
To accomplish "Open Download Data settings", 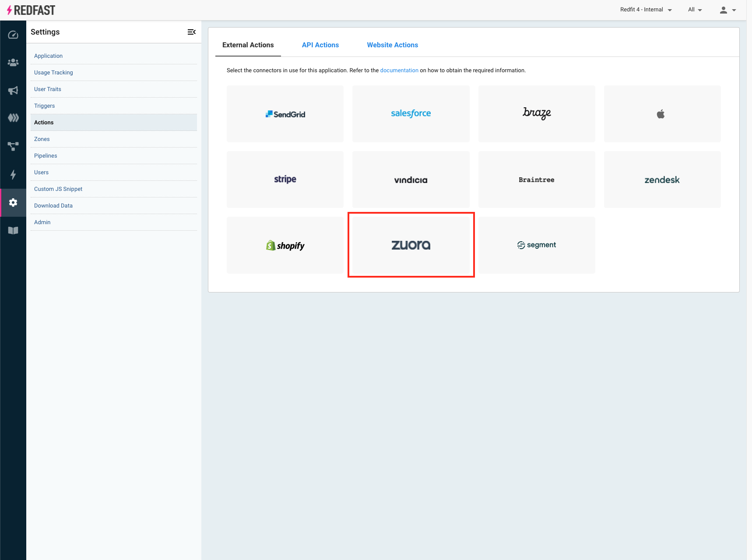I will (x=114, y=206).
